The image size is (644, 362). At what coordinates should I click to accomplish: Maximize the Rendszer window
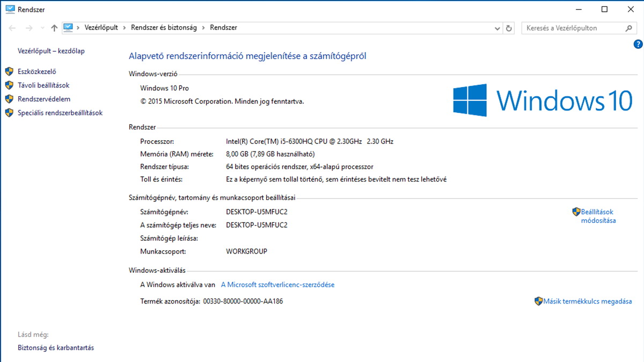pos(604,9)
